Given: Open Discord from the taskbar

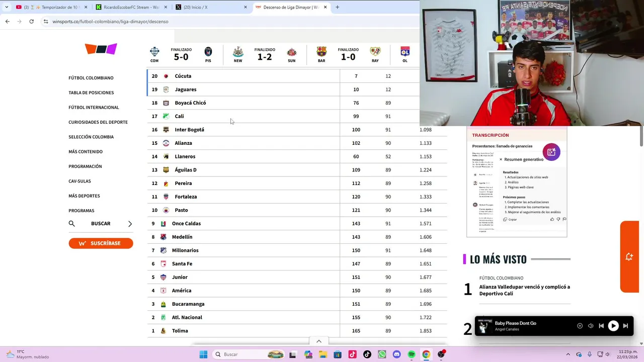Looking at the screenshot, I should 396,354.
